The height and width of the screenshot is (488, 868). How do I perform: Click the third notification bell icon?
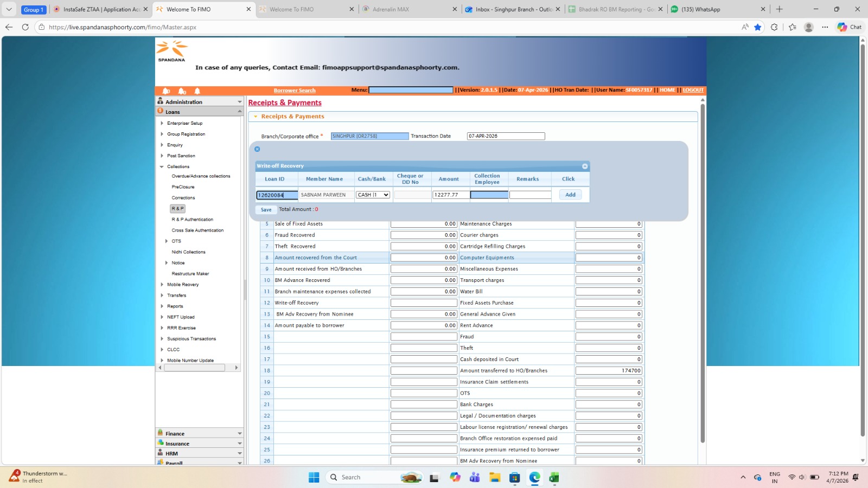pyautogui.click(x=197, y=91)
